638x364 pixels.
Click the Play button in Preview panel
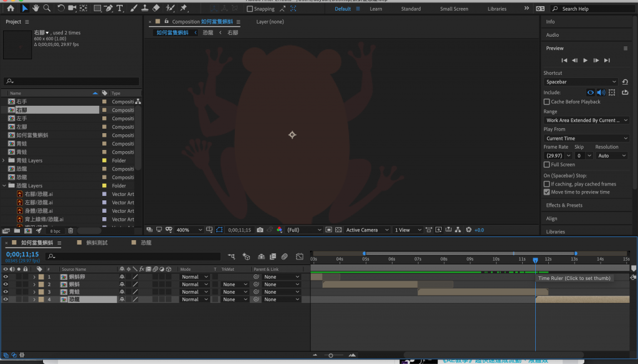pyautogui.click(x=585, y=60)
